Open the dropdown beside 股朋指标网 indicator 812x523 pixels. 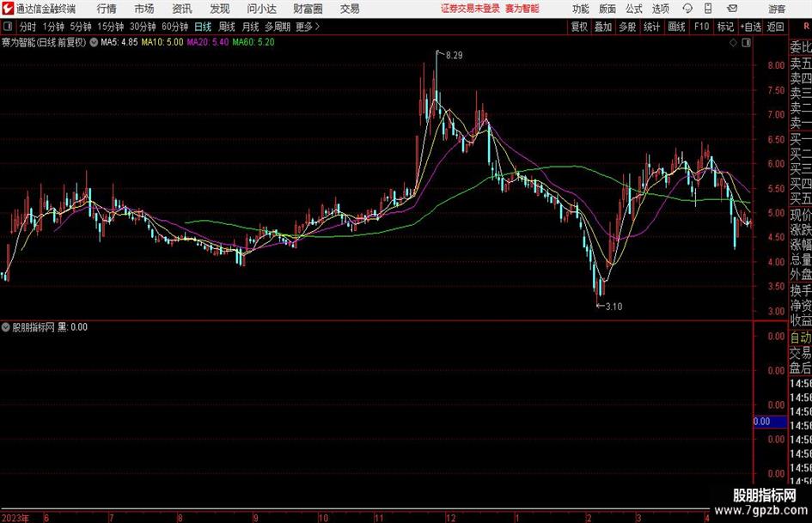point(6,327)
